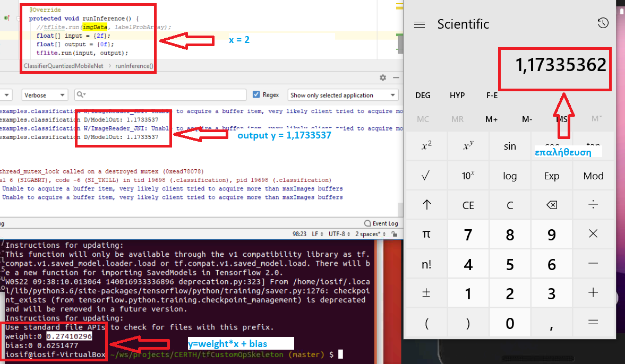Click the search magnifier in Logcat filter
The image size is (625, 364).
click(x=81, y=95)
